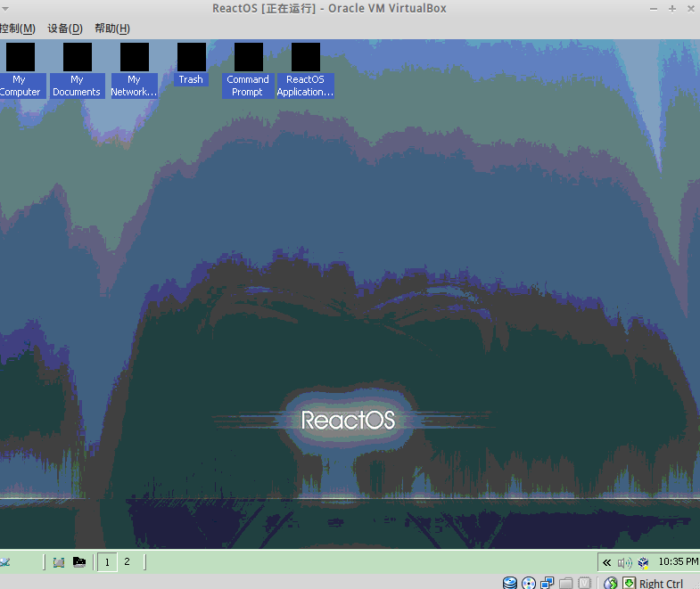
Task: Switch to virtual desktop 1
Action: (107, 562)
